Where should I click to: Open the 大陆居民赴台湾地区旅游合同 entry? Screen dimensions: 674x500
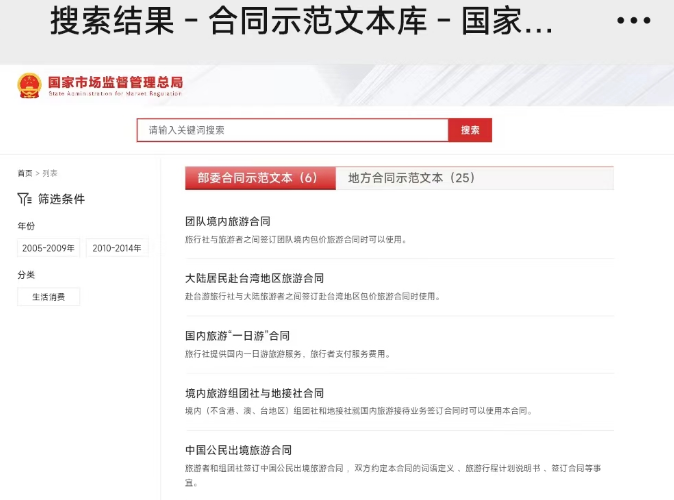coord(255,278)
